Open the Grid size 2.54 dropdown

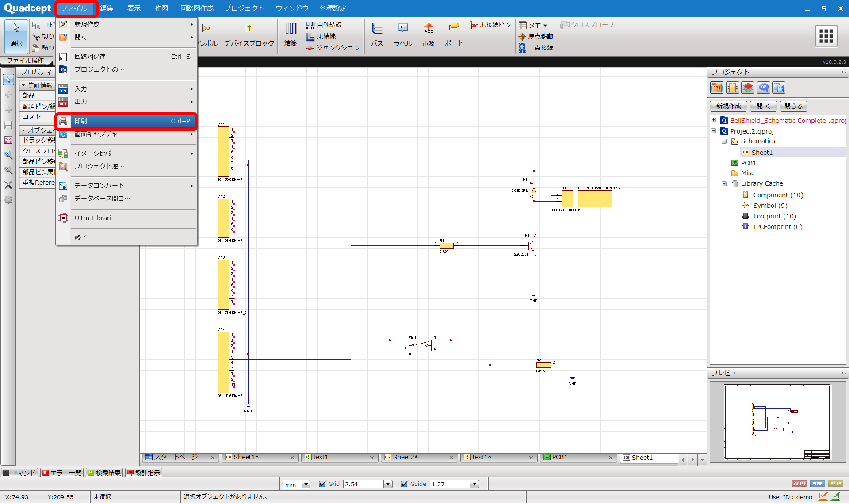(x=388, y=484)
